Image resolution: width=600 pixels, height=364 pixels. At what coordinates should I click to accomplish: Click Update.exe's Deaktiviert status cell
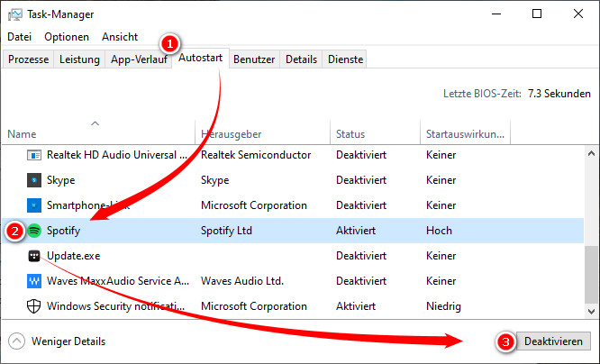coord(361,256)
